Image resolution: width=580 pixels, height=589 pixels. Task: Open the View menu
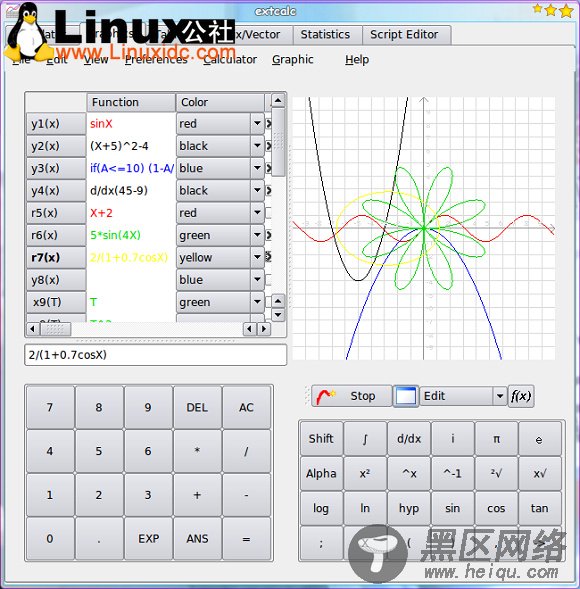coord(96,59)
